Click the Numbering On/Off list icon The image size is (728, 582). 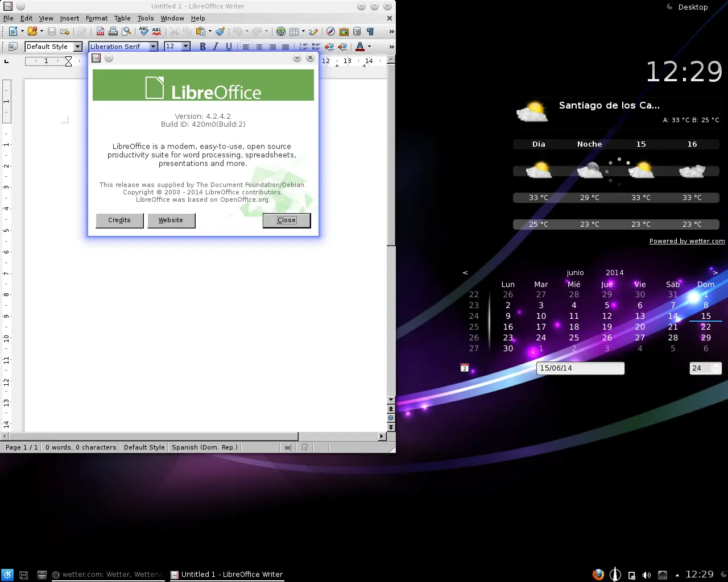[303, 47]
